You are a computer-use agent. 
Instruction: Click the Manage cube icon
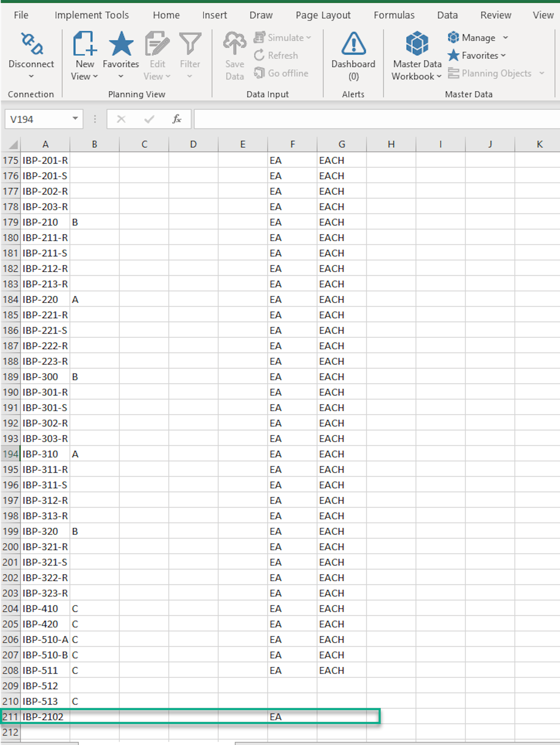coord(453,37)
